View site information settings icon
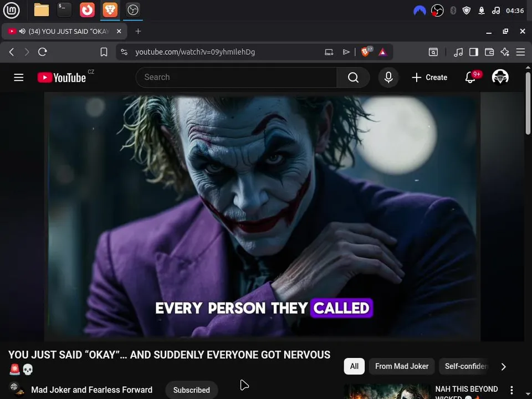This screenshot has height=399, width=532. click(x=124, y=52)
